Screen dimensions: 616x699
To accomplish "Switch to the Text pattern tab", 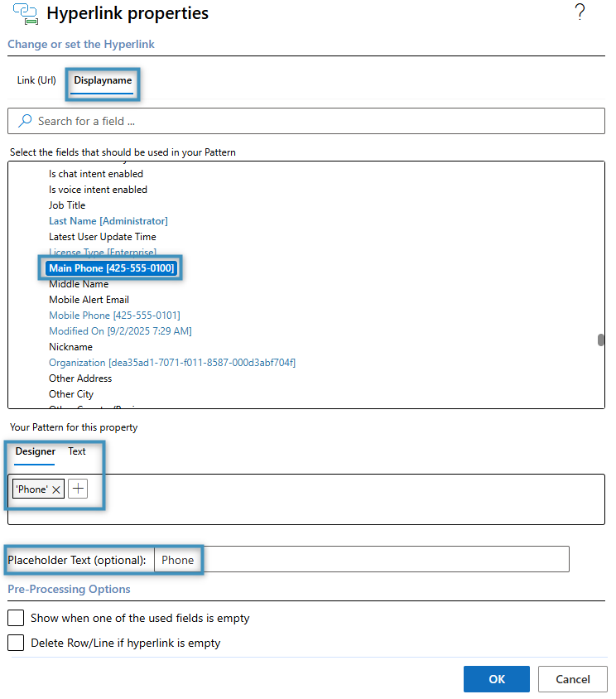I will (77, 451).
